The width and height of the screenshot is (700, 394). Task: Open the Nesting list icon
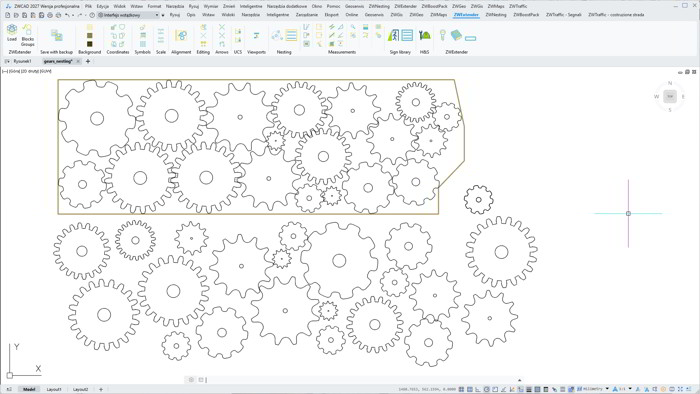[291, 35]
